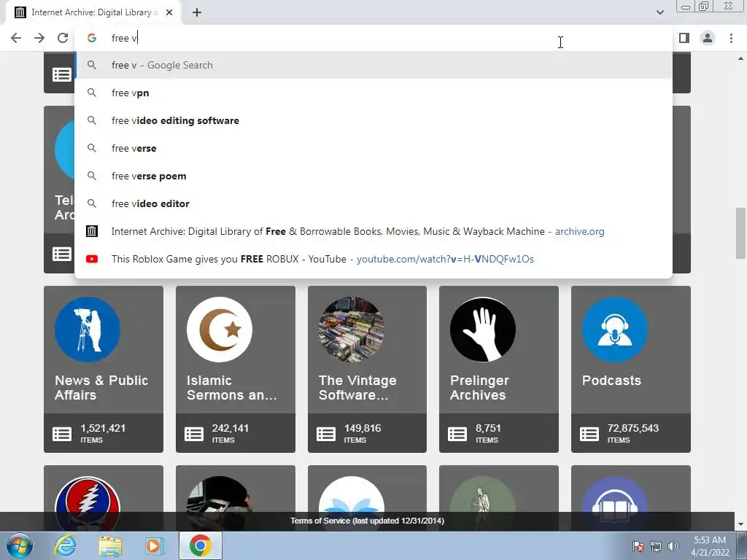Open Windows Media Player on taskbar
747x560 pixels.
point(155,545)
